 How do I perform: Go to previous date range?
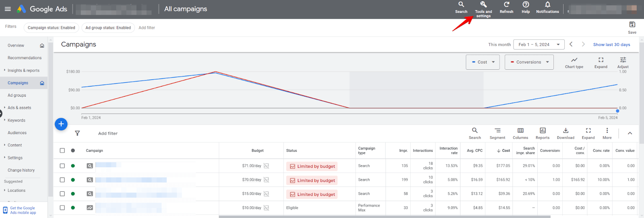(x=571, y=44)
